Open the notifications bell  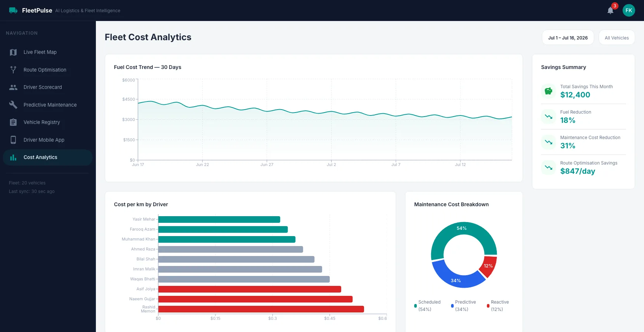click(610, 10)
